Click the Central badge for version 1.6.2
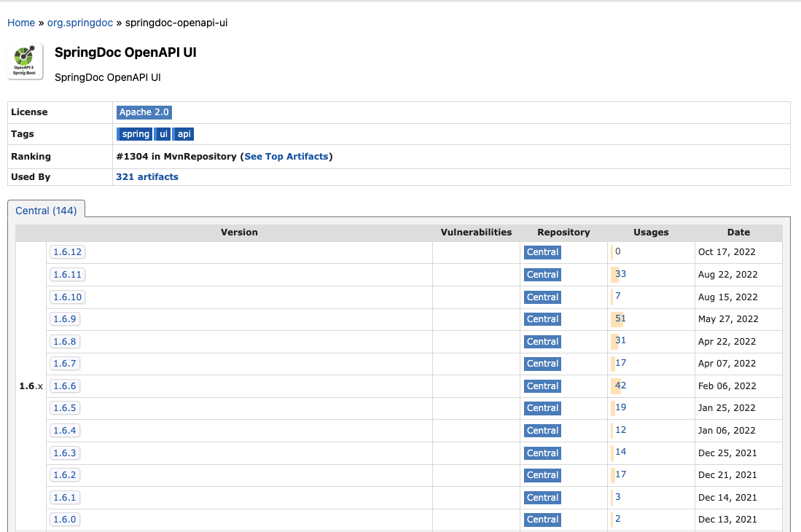The image size is (801, 532). pos(542,475)
